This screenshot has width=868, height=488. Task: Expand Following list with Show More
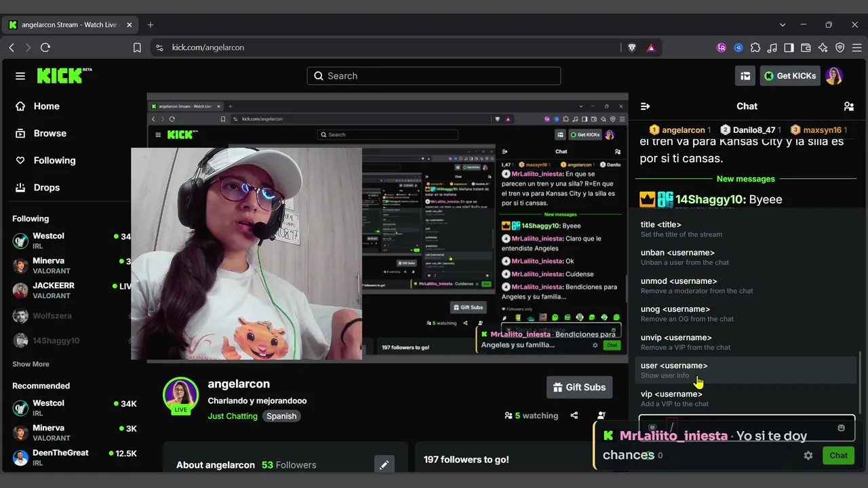tap(31, 364)
